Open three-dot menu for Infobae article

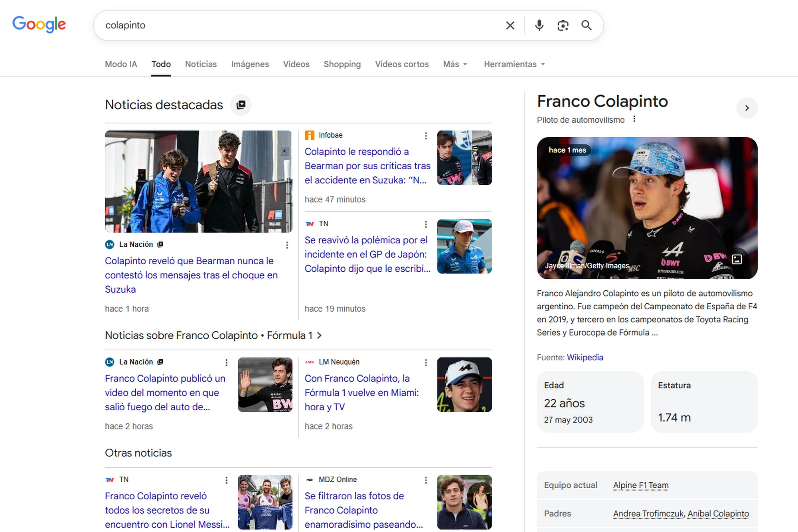(x=426, y=136)
